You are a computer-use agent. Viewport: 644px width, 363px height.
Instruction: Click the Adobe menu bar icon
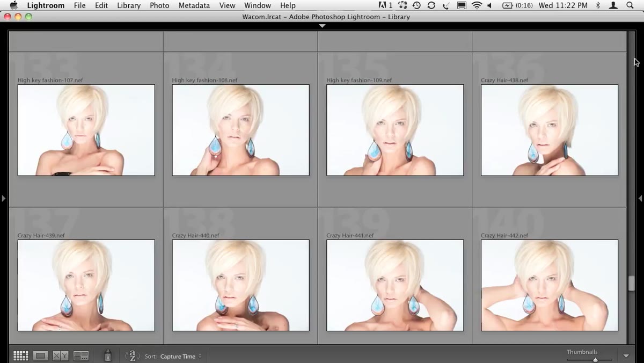click(385, 5)
